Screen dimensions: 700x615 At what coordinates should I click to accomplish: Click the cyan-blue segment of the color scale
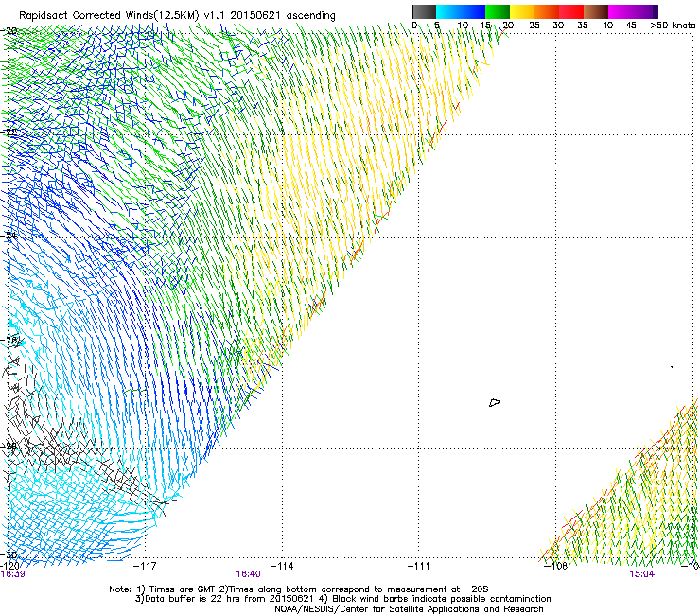(x=461, y=11)
